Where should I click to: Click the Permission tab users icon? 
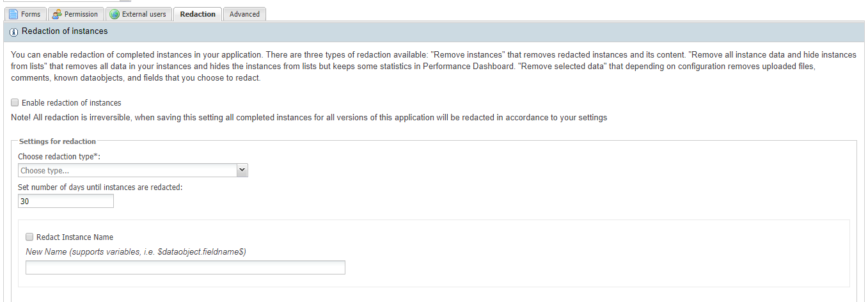56,14
